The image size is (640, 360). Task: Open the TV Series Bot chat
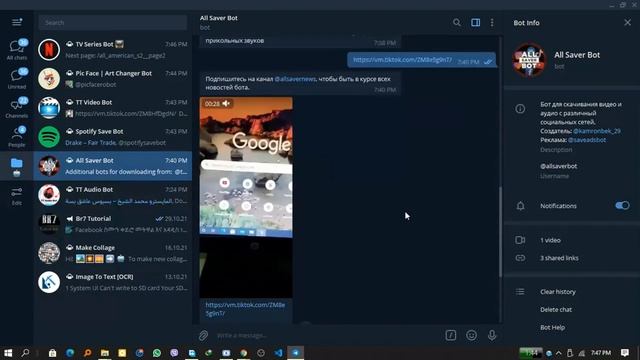[x=113, y=50]
